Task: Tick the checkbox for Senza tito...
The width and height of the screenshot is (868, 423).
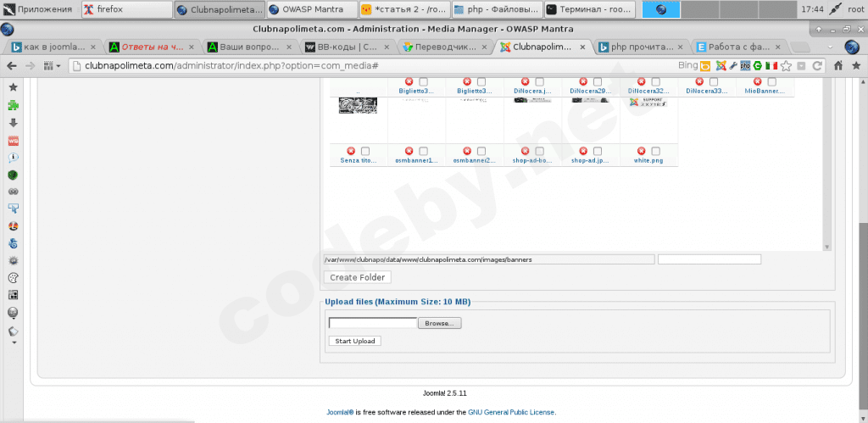Action: pyautogui.click(x=365, y=151)
